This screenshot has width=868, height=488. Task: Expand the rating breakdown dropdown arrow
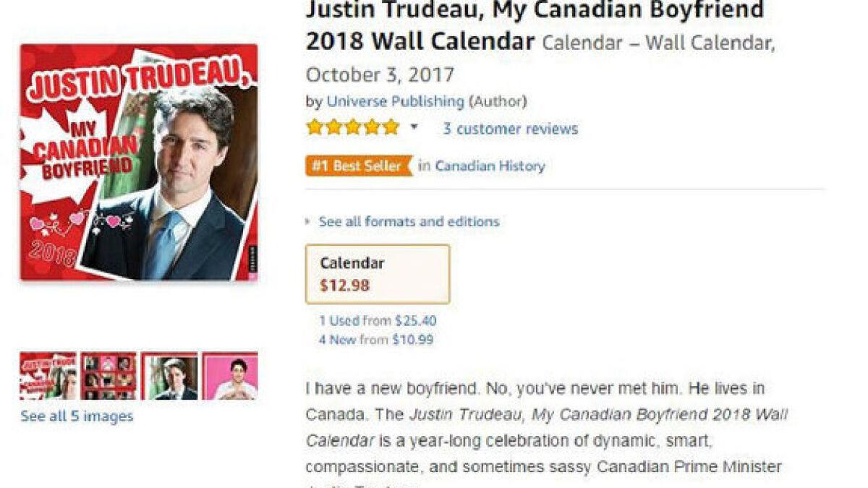(x=414, y=127)
